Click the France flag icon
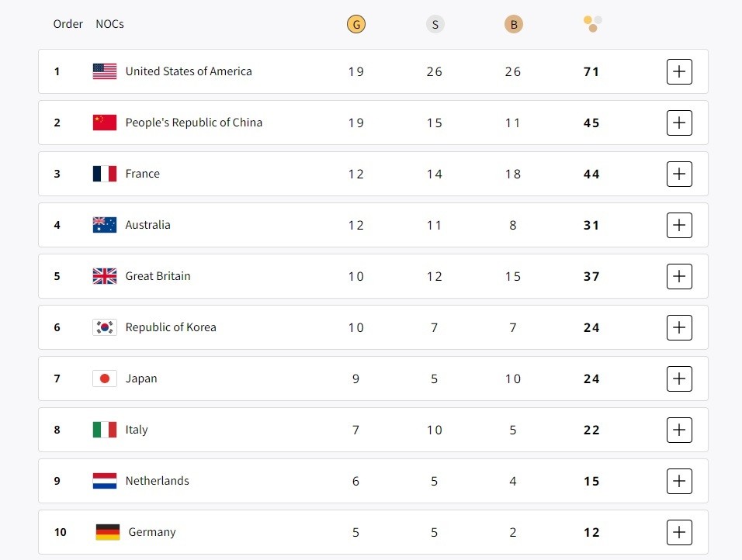 104,174
